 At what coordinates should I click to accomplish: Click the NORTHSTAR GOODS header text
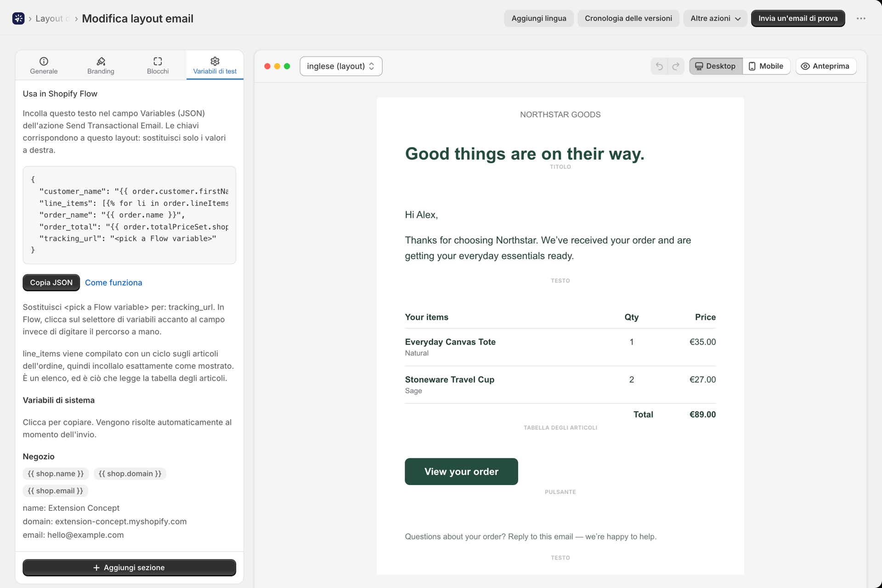[560, 114]
